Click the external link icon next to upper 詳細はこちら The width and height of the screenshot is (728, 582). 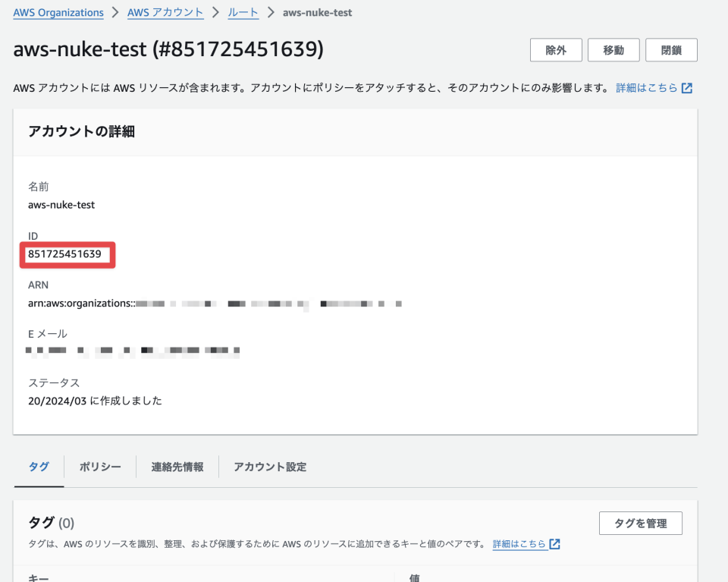[686, 88]
